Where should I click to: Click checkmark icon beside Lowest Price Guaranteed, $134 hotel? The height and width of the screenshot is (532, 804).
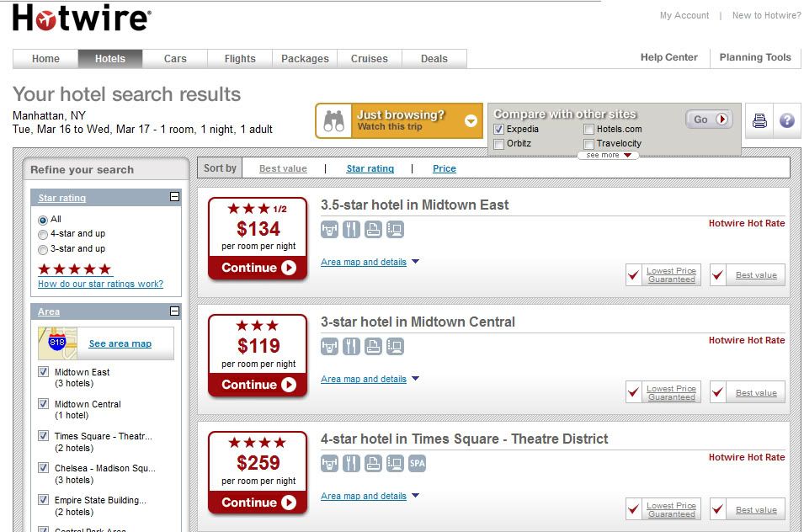pos(634,275)
